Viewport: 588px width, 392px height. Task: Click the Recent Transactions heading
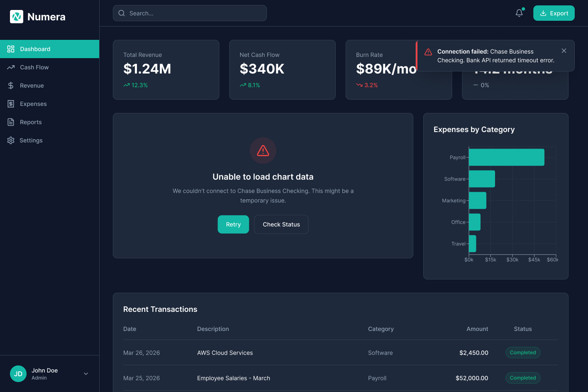tap(160, 309)
